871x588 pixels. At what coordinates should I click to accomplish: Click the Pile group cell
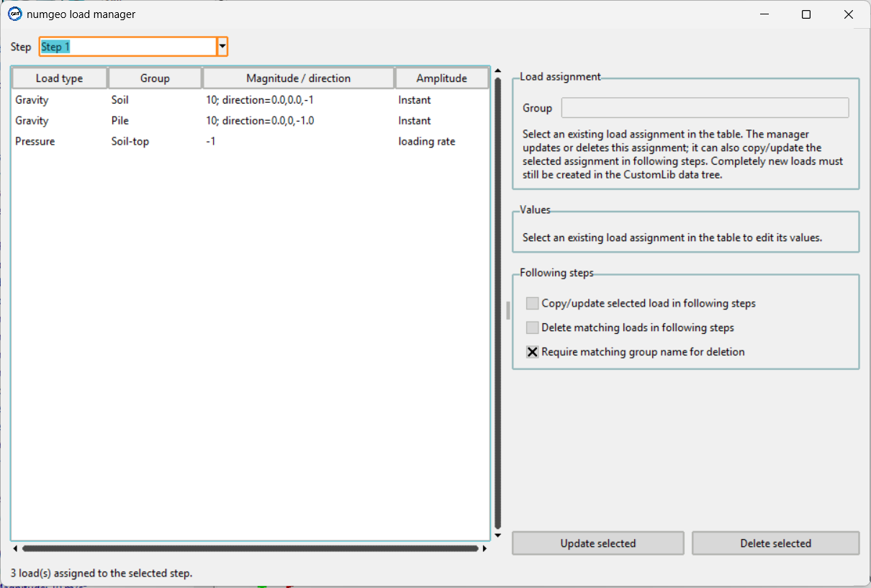coord(120,121)
